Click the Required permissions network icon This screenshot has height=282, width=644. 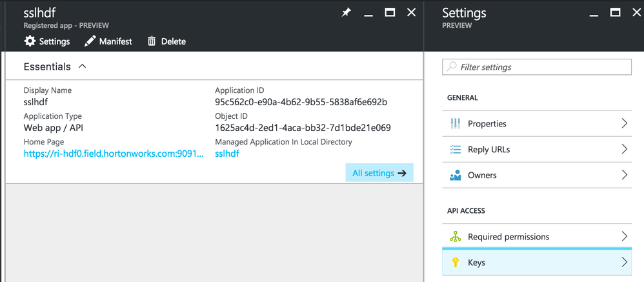click(x=455, y=237)
